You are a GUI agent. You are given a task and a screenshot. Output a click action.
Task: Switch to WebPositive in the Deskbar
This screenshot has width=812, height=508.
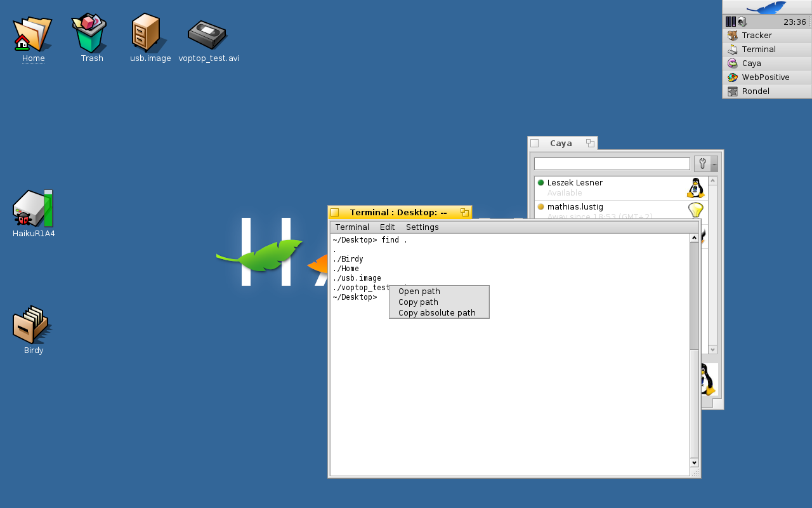point(766,77)
